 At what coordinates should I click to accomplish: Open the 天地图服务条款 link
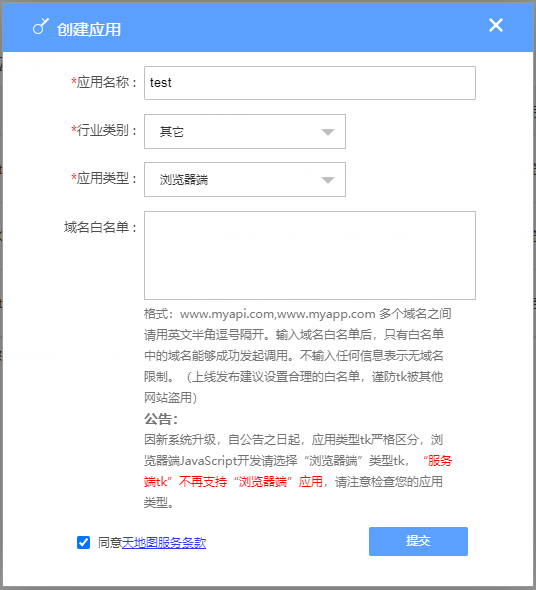(164, 542)
